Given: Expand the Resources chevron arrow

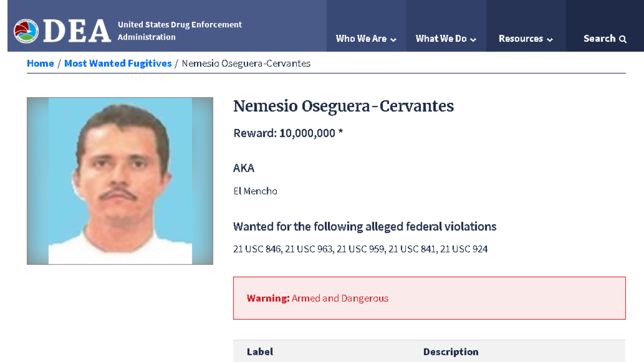Looking at the screenshot, I should click(550, 40).
